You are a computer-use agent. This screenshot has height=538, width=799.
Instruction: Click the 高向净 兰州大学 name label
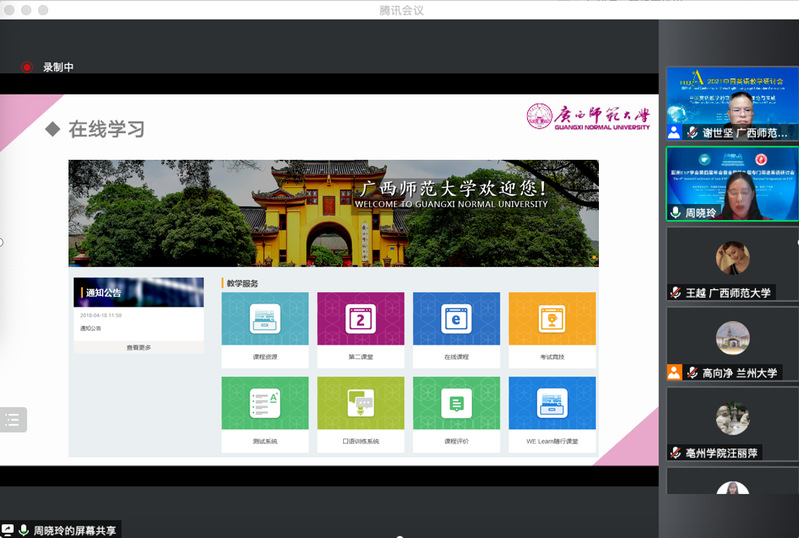(x=740, y=373)
